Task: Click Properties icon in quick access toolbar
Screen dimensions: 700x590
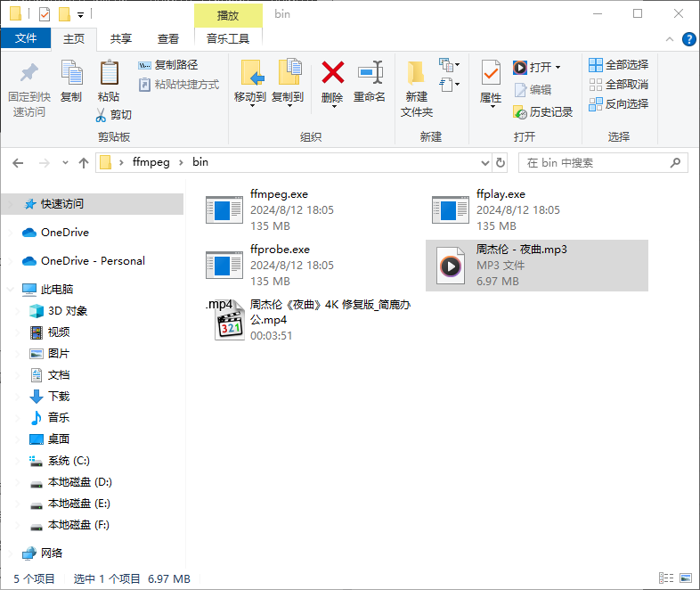Action: click(x=45, y=14)
